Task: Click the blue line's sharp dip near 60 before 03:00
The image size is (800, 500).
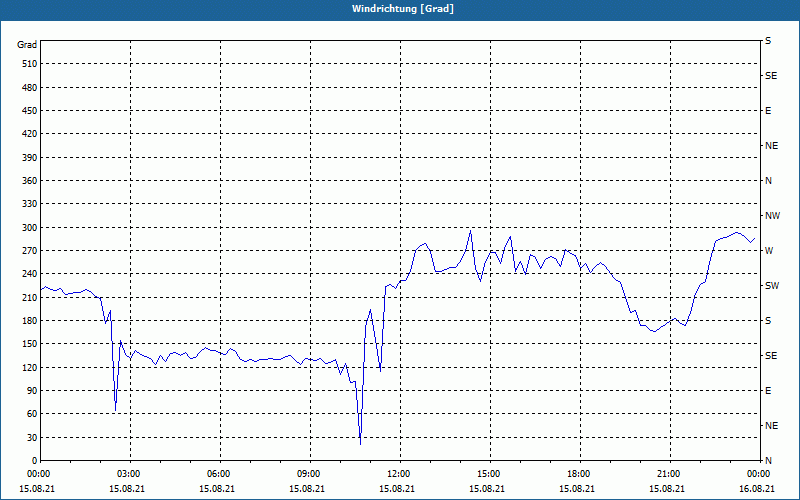Action: (115, 408)
